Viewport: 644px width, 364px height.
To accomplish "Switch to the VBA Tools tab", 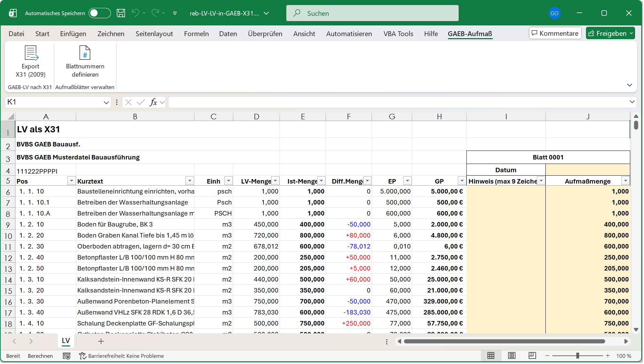I will click(x=398, y=34).
